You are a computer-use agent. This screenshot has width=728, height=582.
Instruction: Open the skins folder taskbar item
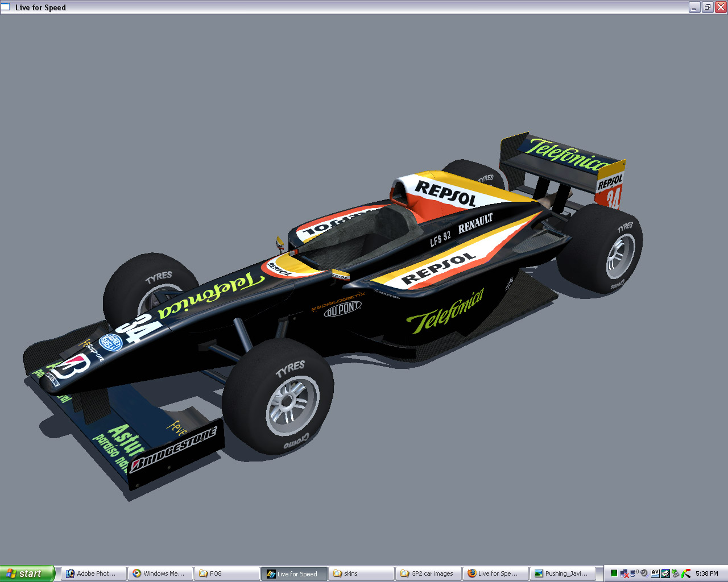[361, 573]
